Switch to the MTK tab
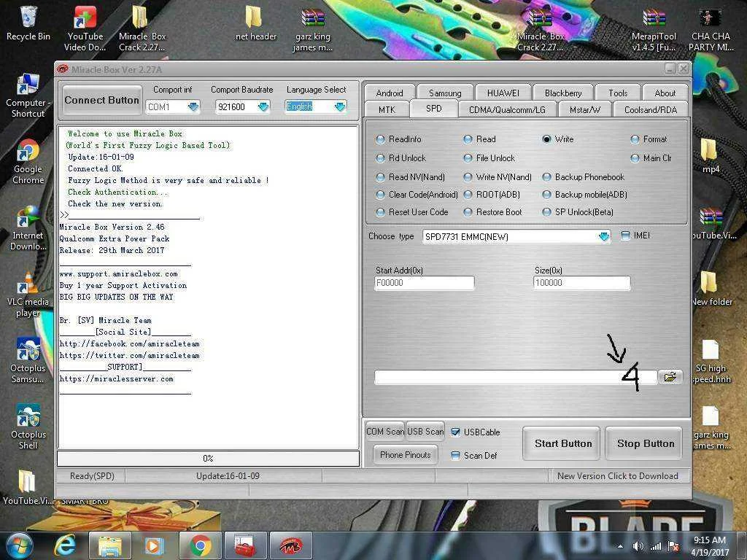747x560 pixels. (387, 109)
